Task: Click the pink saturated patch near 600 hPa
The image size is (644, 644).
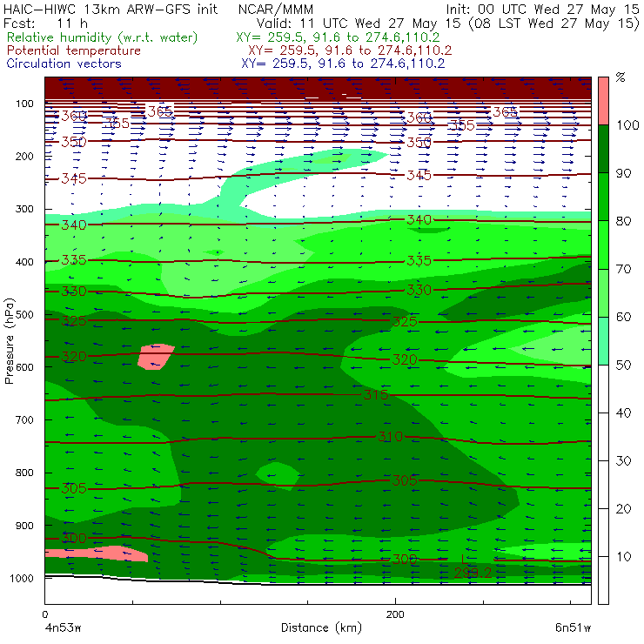Action: click(155, 357)
